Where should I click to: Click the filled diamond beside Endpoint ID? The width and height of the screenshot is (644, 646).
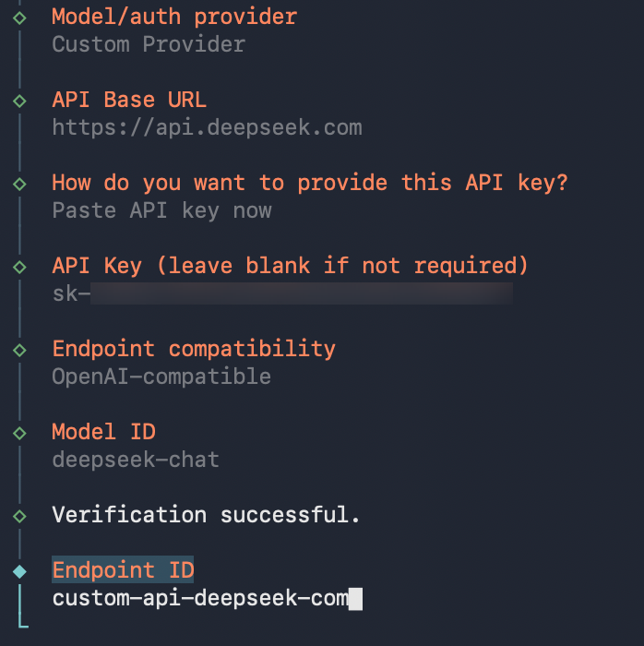[x=19, y=570]
